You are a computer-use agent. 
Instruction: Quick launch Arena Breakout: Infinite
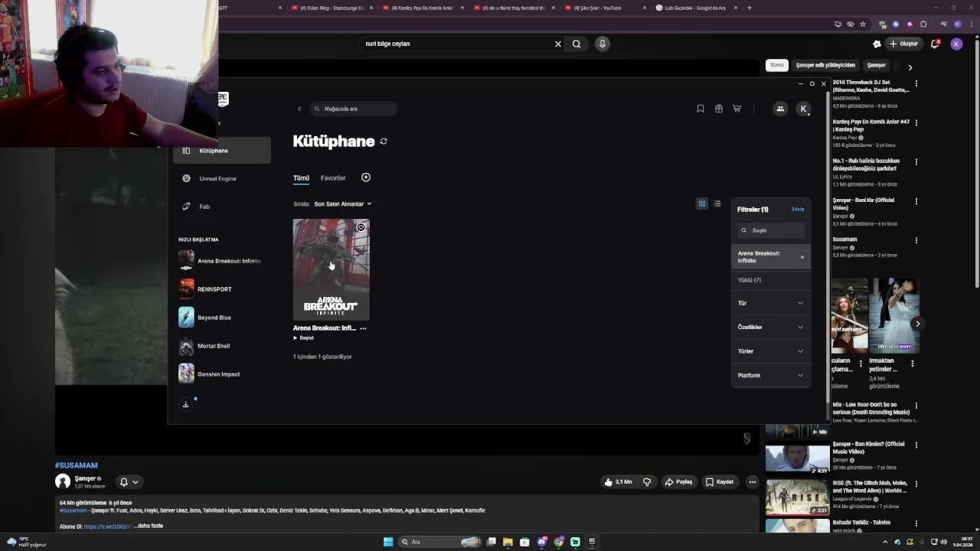pos(220,261)
